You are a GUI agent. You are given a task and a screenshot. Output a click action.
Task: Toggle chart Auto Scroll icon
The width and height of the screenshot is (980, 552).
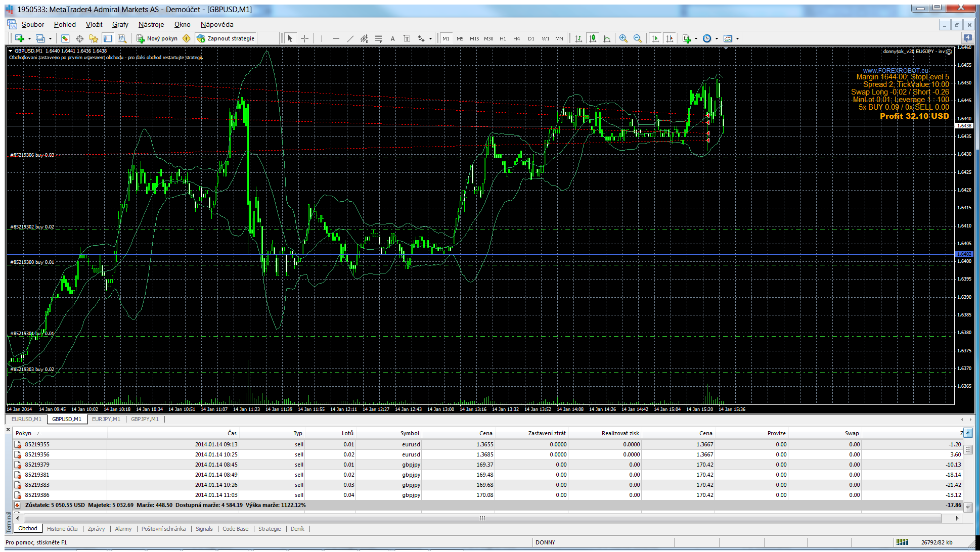(655, 38)
